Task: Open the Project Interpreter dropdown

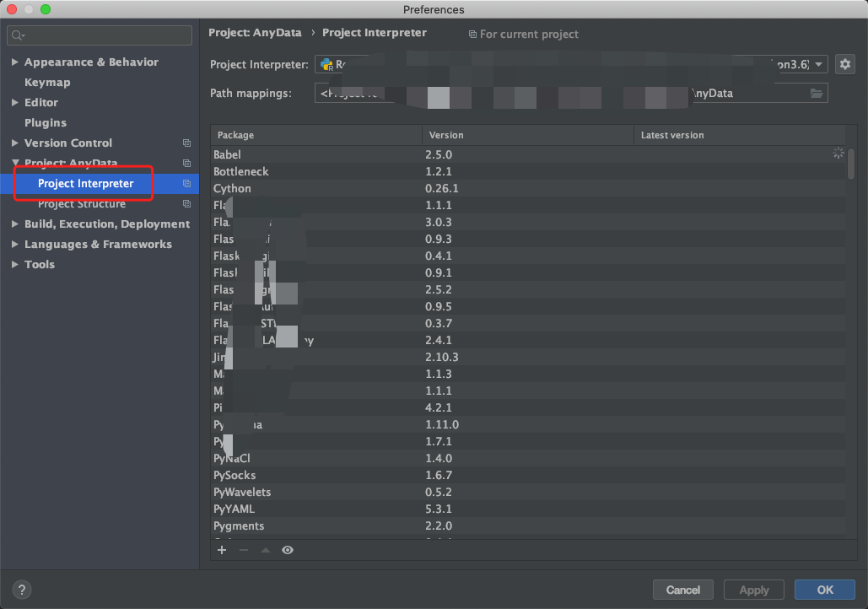Action: [817, 63]
